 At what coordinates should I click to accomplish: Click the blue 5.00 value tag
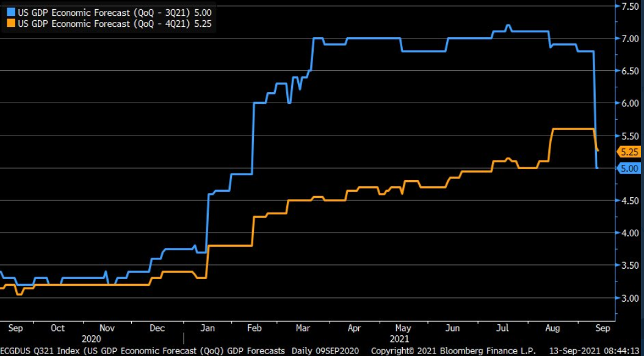tap(628, 168)
